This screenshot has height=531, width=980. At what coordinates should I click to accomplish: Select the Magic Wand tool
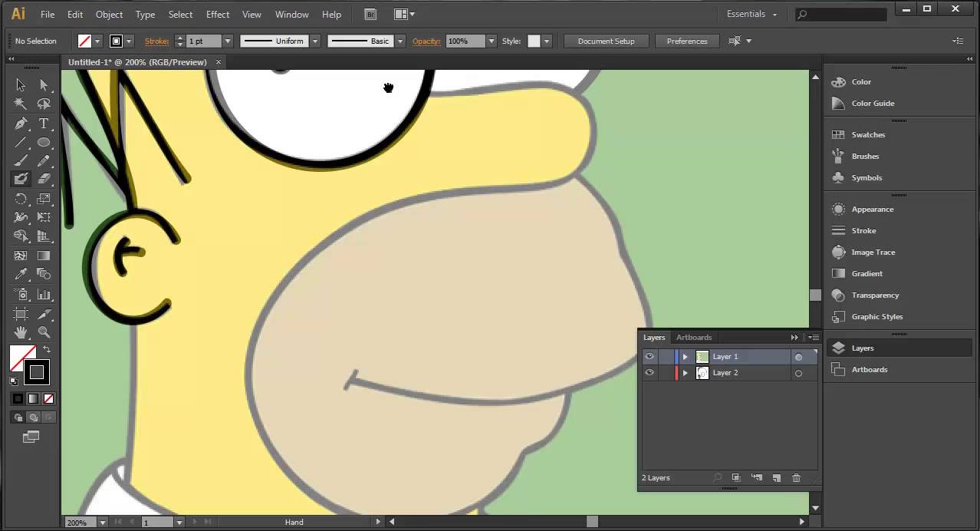[x=21, y=104]
